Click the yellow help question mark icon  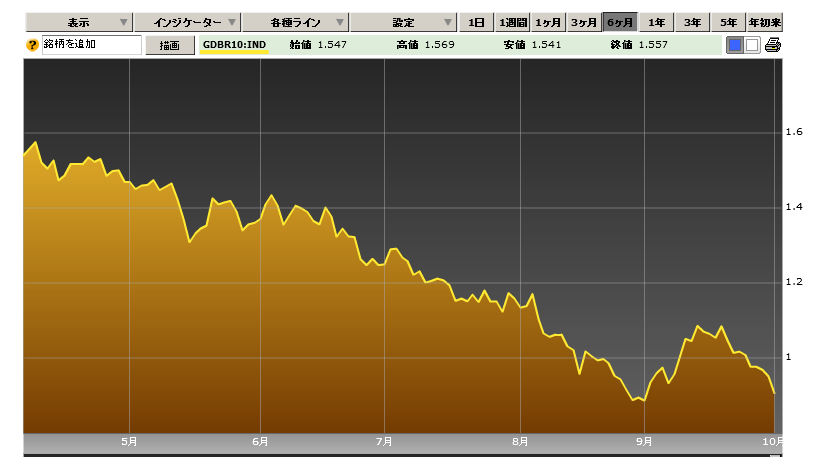(32, 45)
